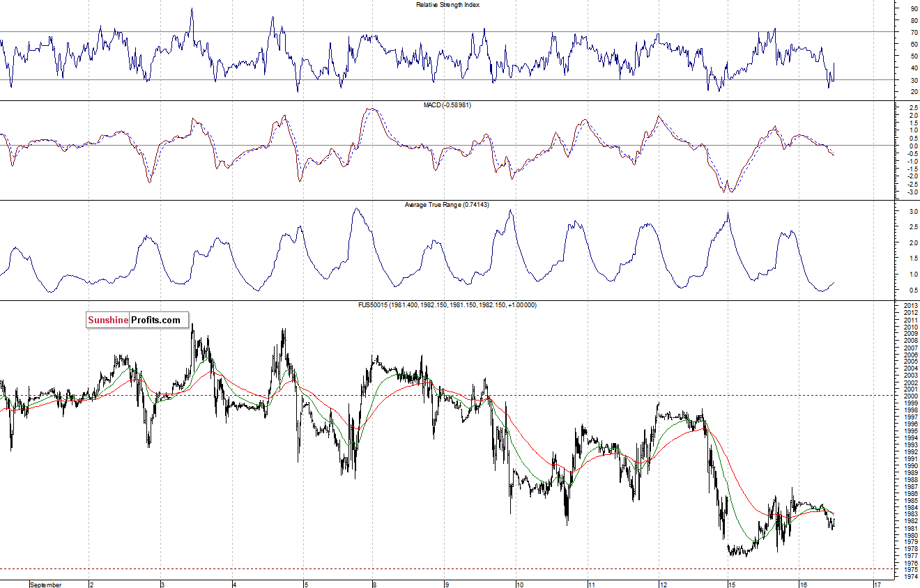The width and height of the screenshot is (920, 588).
Task: Click the 2005 price on the price scale
Action: (910, 362)
